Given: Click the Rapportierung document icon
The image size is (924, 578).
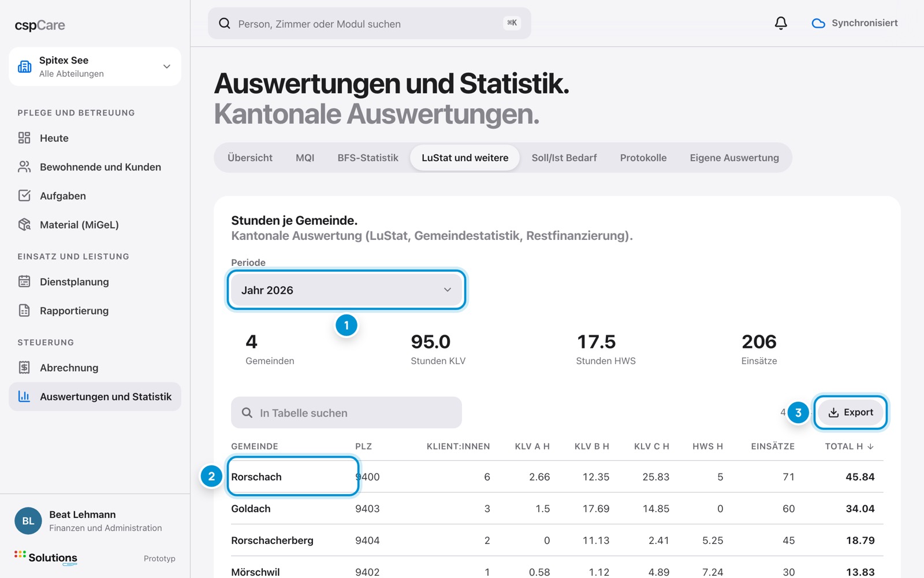Looking at the screenshot, I should 24,310.
